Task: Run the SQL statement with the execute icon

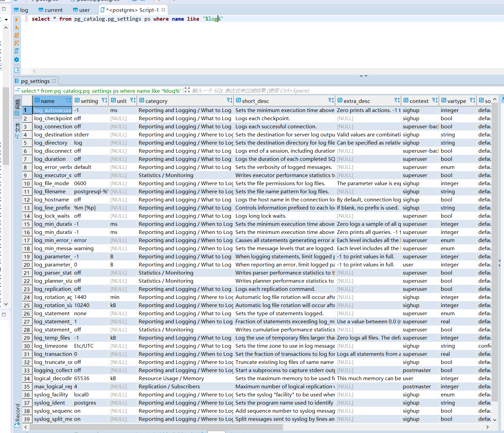Action: 17,20
